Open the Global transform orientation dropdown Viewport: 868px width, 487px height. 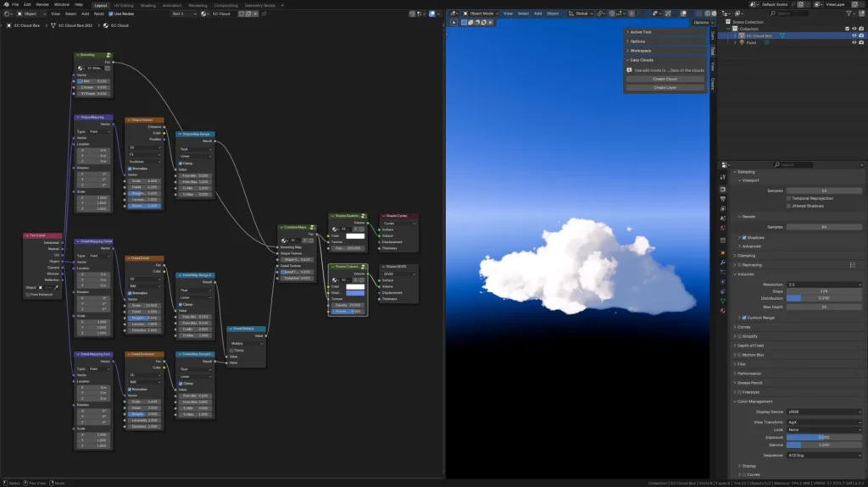point(580,14)
